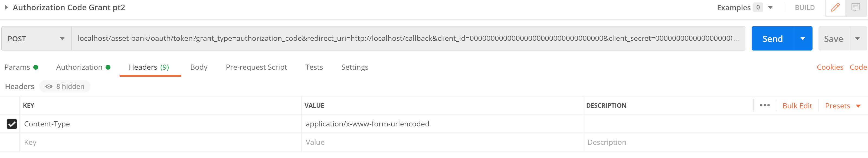Click the three-dots column options icon
The height and width of the screenshot is (158, 868).
pyautogui.click(x=765, y=105)
